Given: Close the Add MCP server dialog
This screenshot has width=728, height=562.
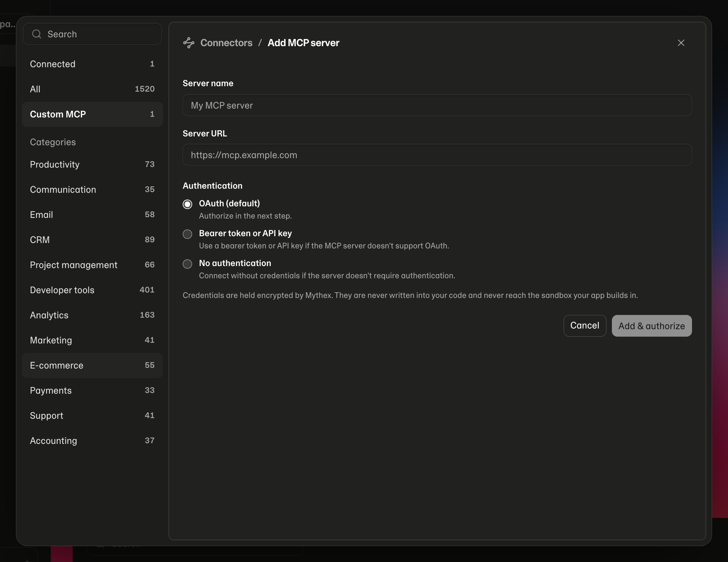Looking at the screenshot, I should 681,43.
